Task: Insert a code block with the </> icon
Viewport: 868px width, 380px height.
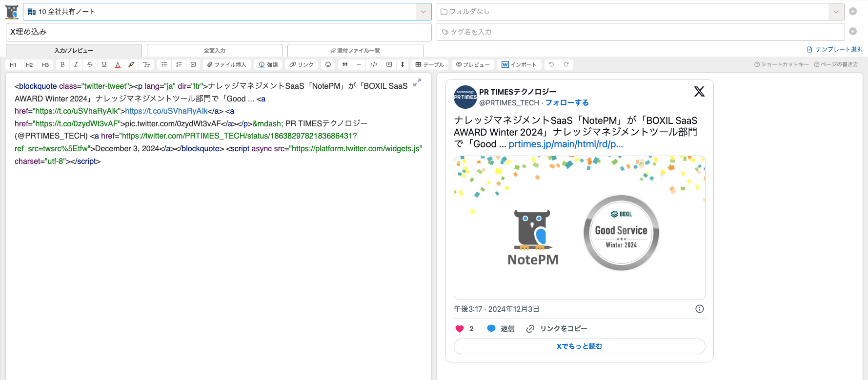Action: pyautogui.click(x=374, y=64)
